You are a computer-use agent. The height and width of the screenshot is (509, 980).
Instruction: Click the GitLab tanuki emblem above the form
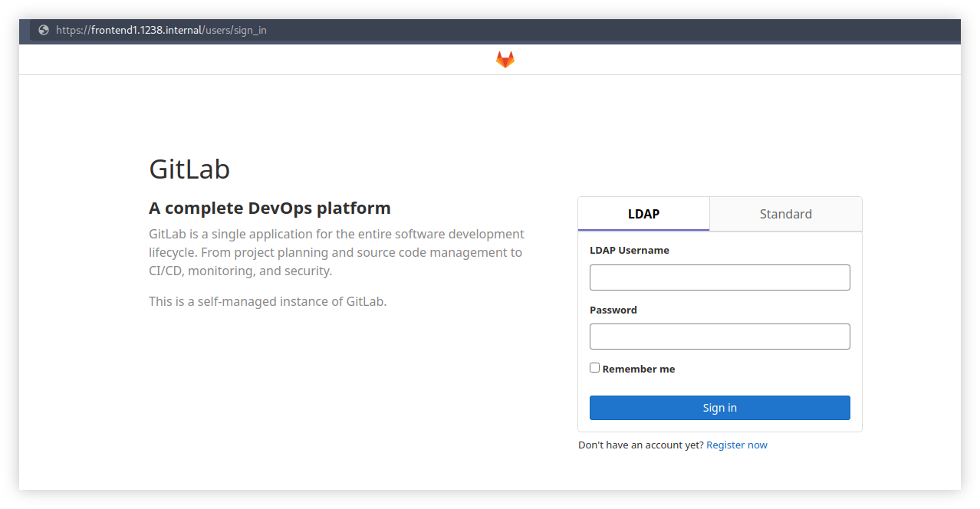(505, 59)
